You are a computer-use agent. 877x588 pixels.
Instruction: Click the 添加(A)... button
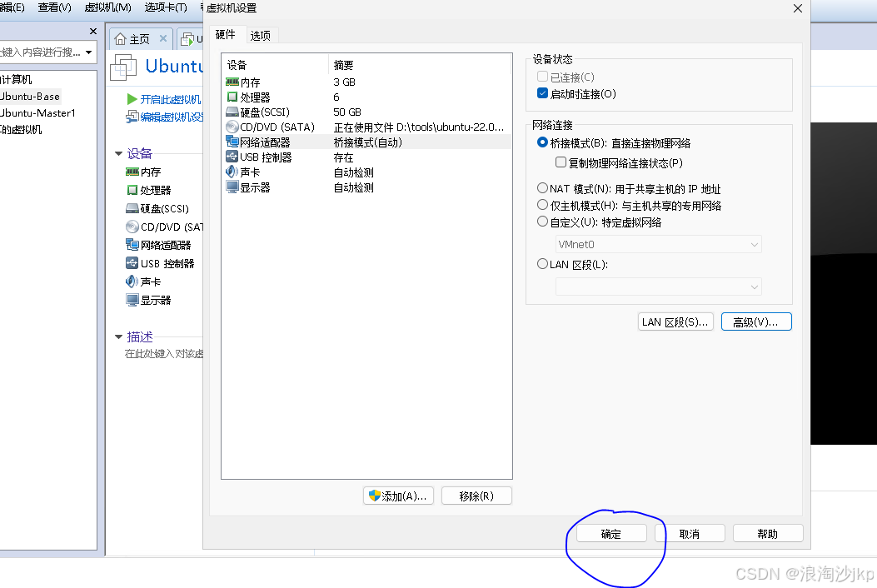coord(398,496)
